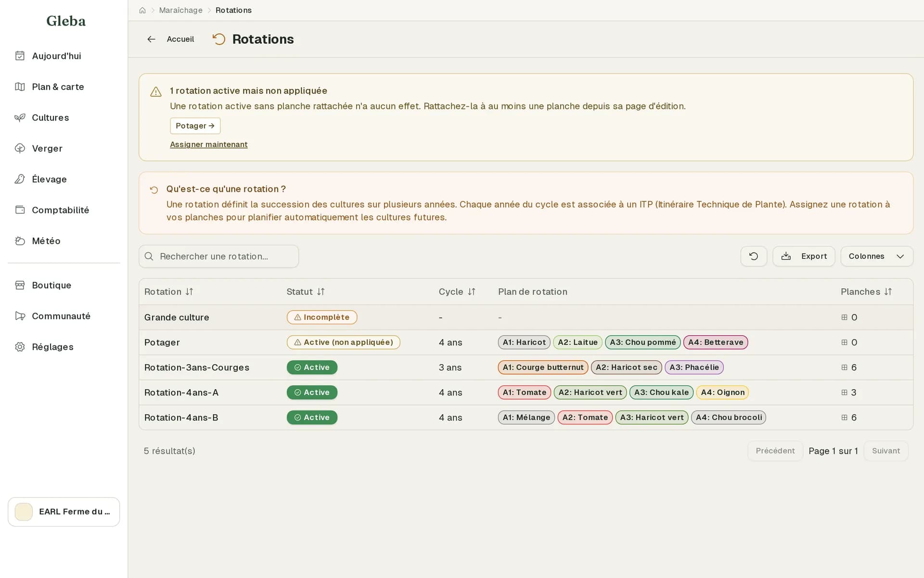Viewport: 924px width, 578px height.
Task: Sort table by Planches column
Action: 866,291
